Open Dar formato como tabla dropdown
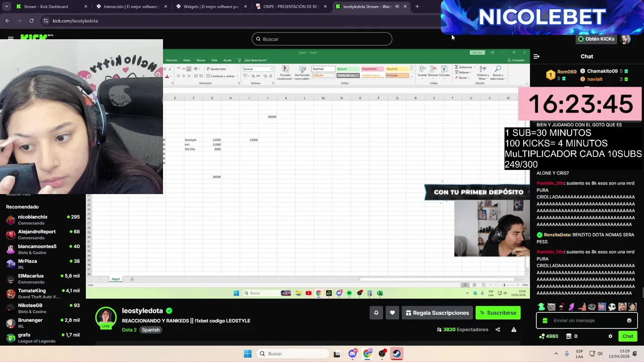The width and height of the screenshot is (644, 362). 302,73
